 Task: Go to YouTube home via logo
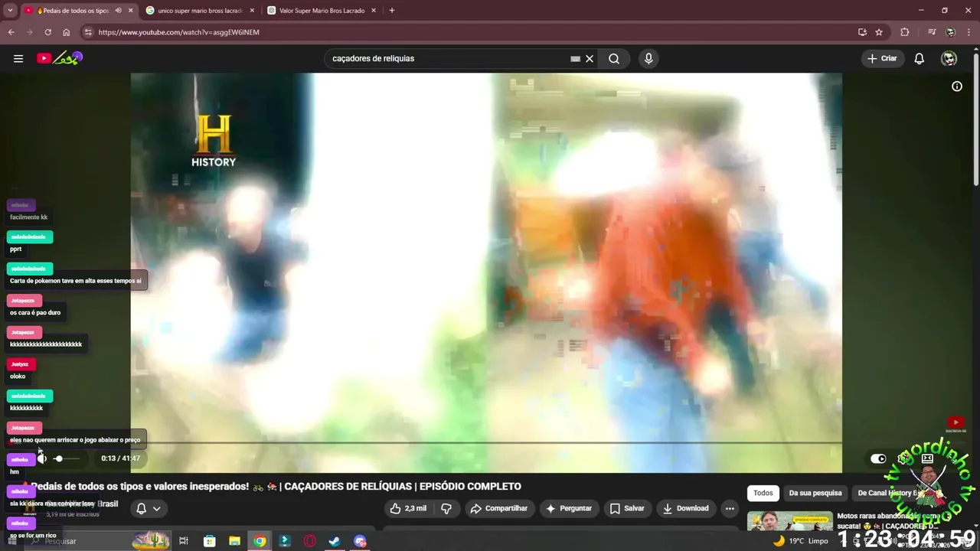point(59,58)
